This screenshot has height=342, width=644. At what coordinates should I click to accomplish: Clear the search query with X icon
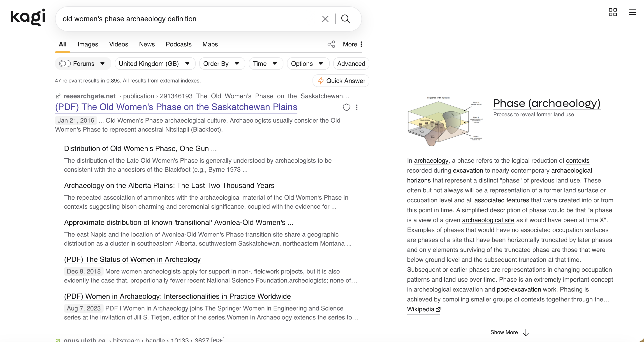tap(325, 19)
